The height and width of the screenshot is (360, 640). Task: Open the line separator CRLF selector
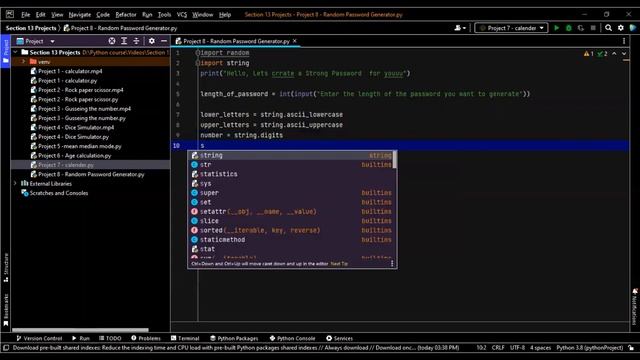pyautogui.click(x=498, y=348)
